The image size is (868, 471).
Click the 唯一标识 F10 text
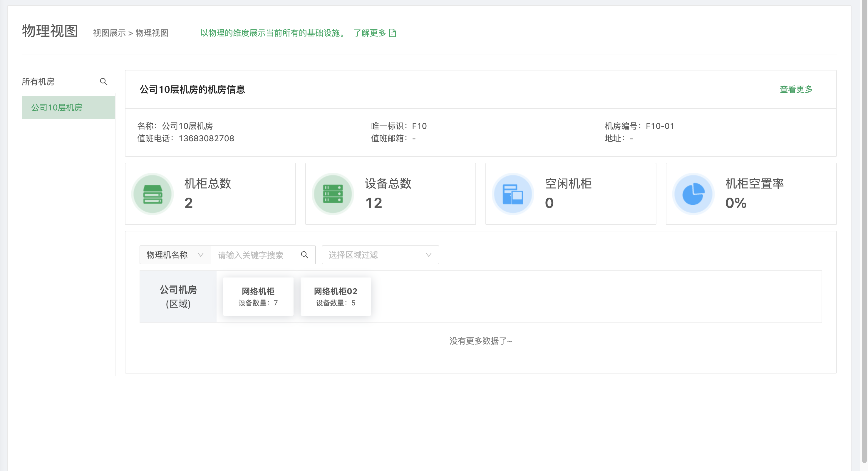(399, 126)
